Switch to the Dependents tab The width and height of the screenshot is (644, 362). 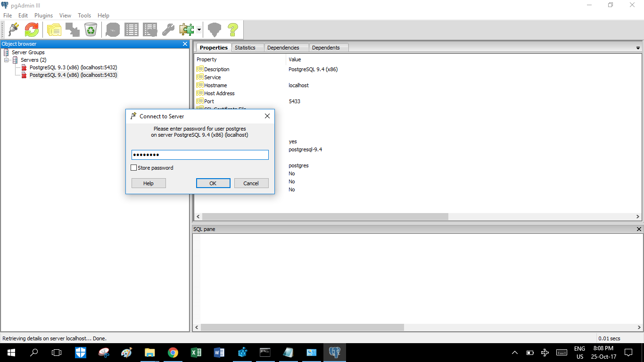(326, 48)
